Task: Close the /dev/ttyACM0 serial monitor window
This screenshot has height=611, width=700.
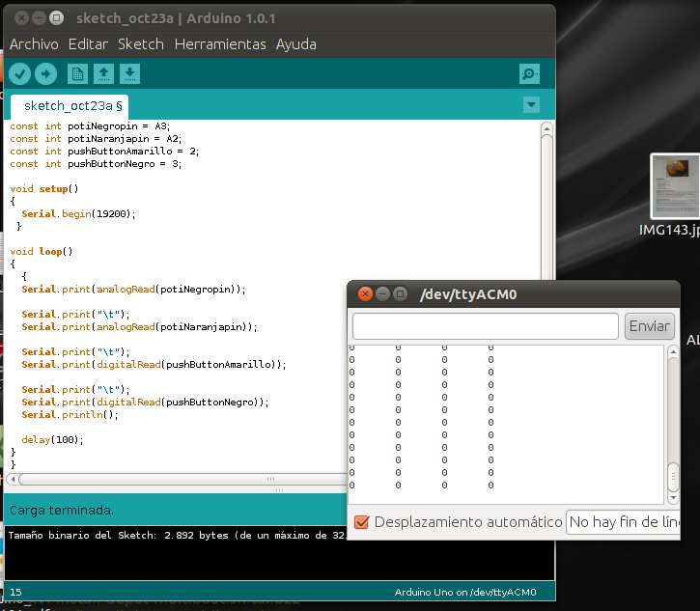Action: [365, 294]
